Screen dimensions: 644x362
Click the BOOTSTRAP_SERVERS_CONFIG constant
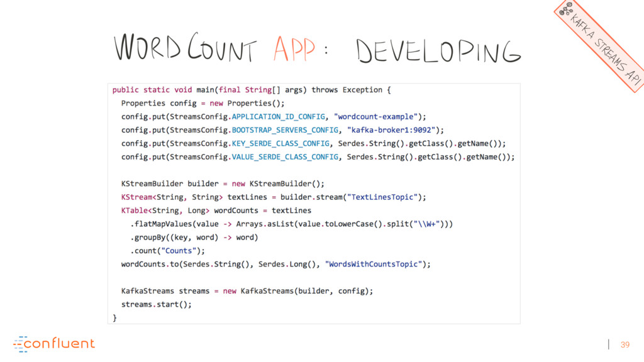[x=285, y=130]
